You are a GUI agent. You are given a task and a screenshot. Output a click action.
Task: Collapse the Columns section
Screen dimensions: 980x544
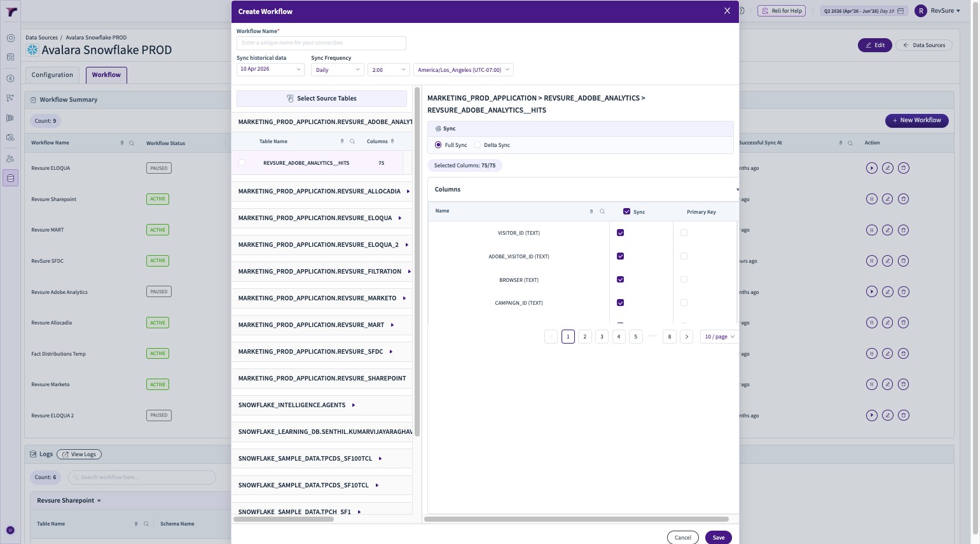point(737,190)
